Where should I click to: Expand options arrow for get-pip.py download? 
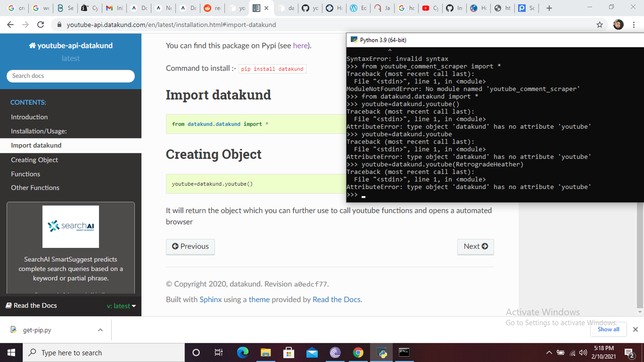pyautogui.click(x=100, y=330)
